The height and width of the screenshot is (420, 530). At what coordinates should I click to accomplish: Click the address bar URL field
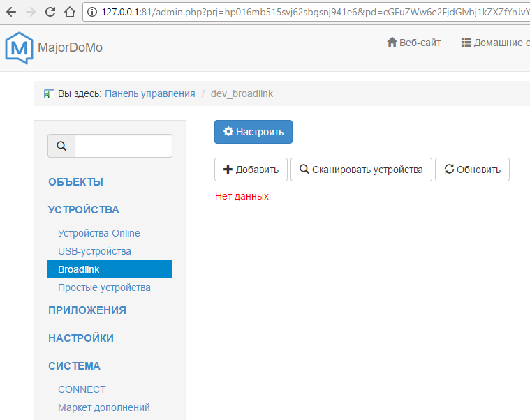tap(307, 12)
